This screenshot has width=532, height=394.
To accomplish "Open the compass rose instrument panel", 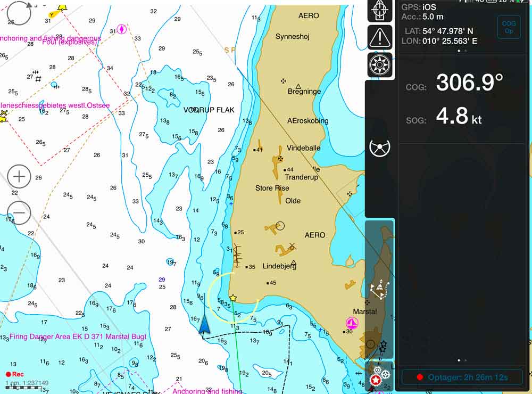I will click(x=380, y=65).
